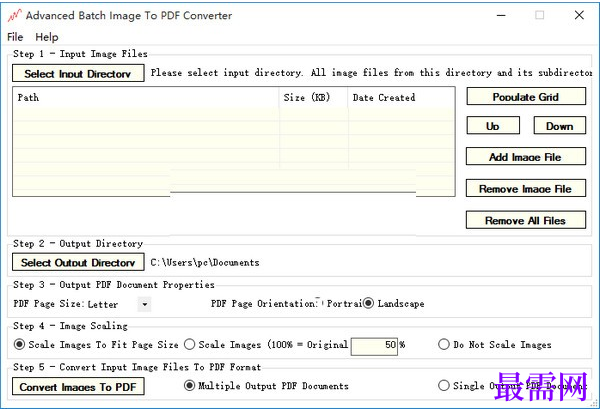Click the Path column header
The image size is (606, 418).
click(146, 98)
